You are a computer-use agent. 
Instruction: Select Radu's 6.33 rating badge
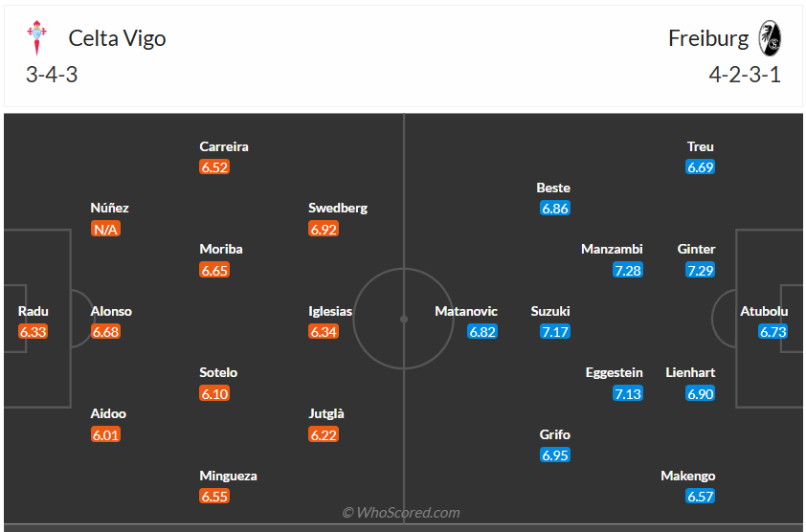pyautogui.click(x=33, y=332)
